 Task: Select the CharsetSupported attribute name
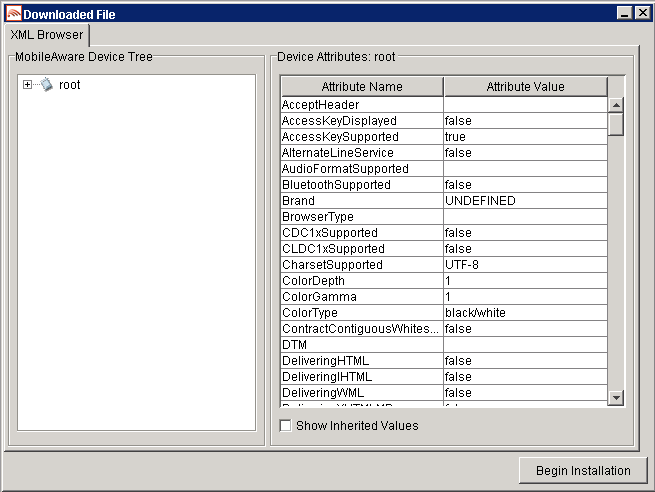[362, 265]
